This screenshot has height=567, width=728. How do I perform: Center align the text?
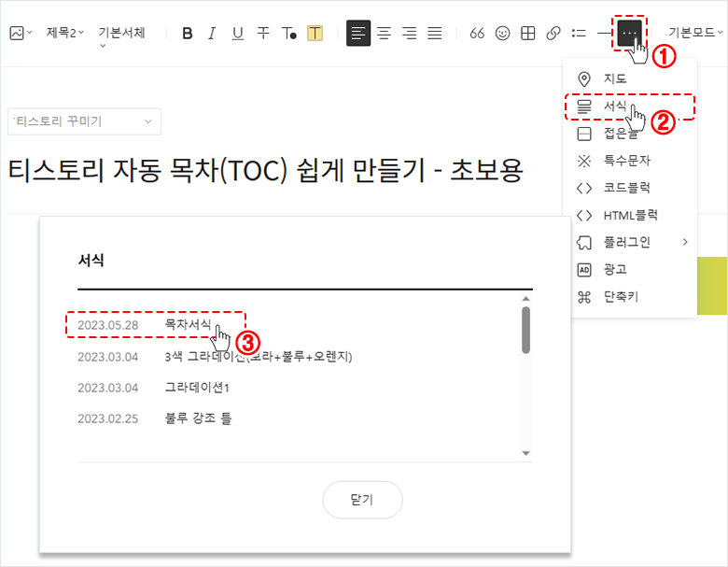[x=384, y=33]
